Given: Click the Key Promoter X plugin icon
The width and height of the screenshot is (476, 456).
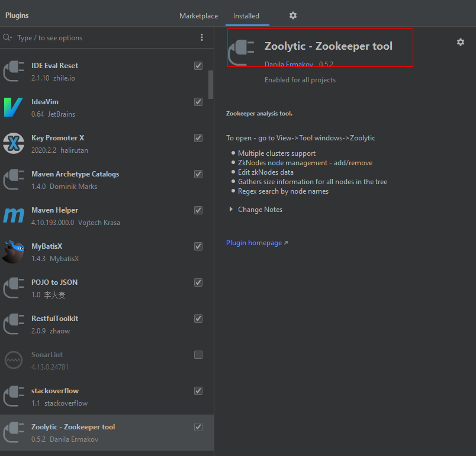Looking at the screenshot, I should point(14,143).
